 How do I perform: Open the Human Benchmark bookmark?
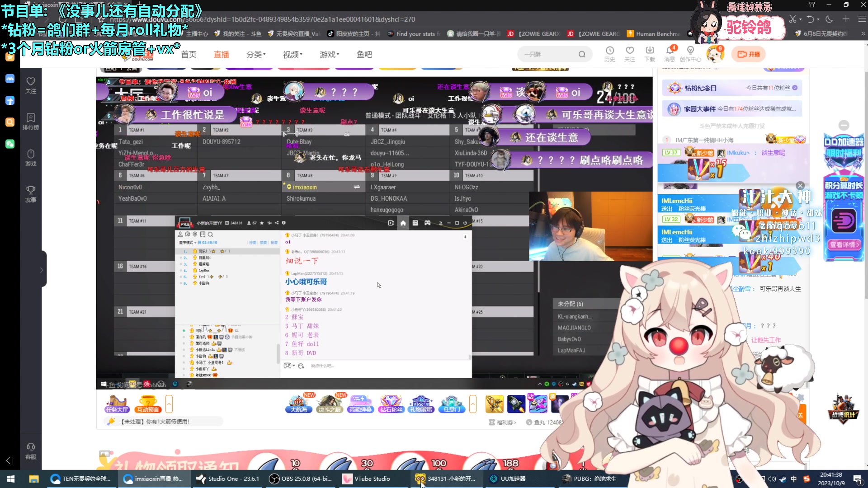tap(654, 34)
